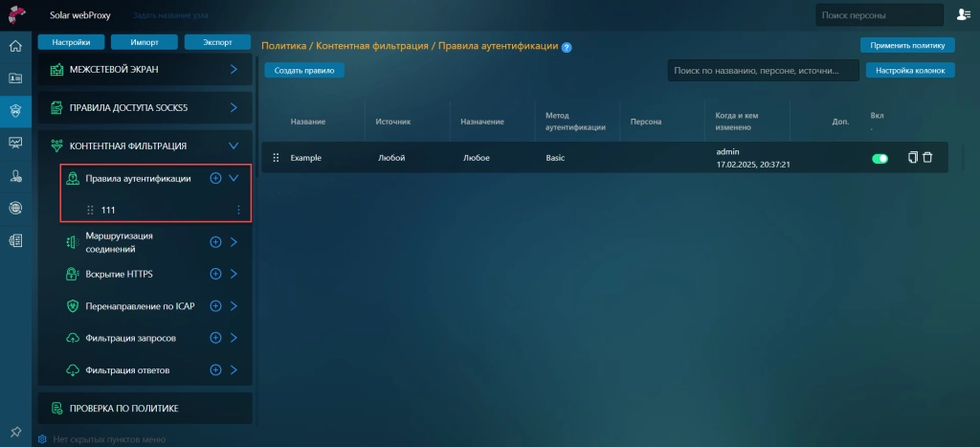Click the Example rule name cell

pyautogui.click(x=305, y=158)
